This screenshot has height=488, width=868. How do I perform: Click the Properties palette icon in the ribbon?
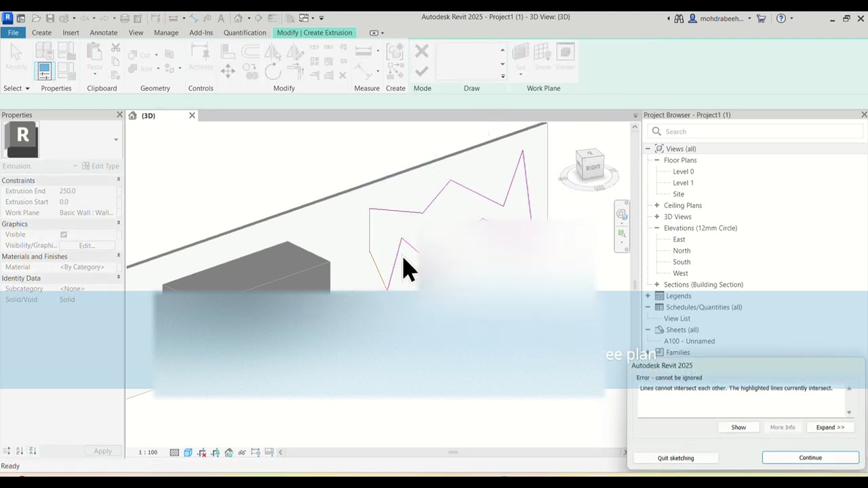coord(44,70)
